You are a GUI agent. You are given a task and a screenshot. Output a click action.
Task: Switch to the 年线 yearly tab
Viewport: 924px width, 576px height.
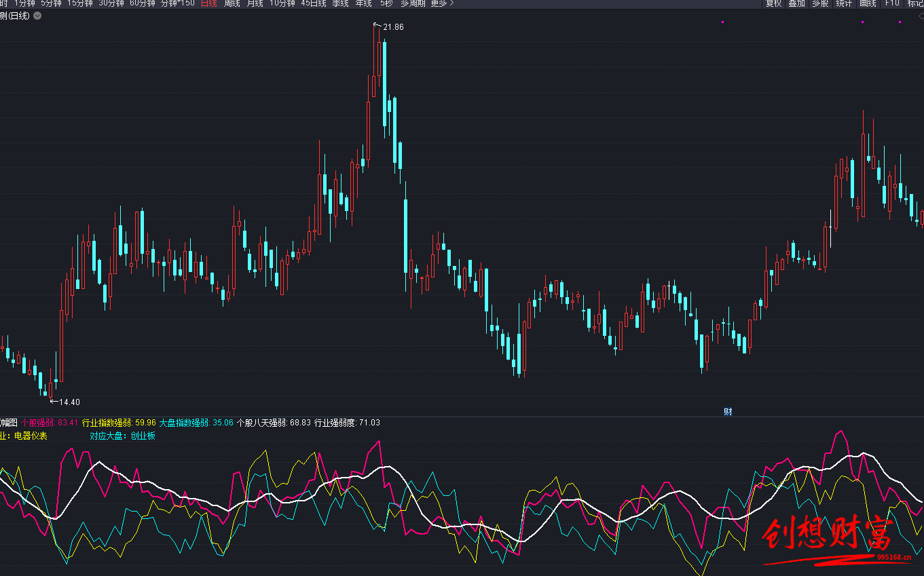coord(363,3)
